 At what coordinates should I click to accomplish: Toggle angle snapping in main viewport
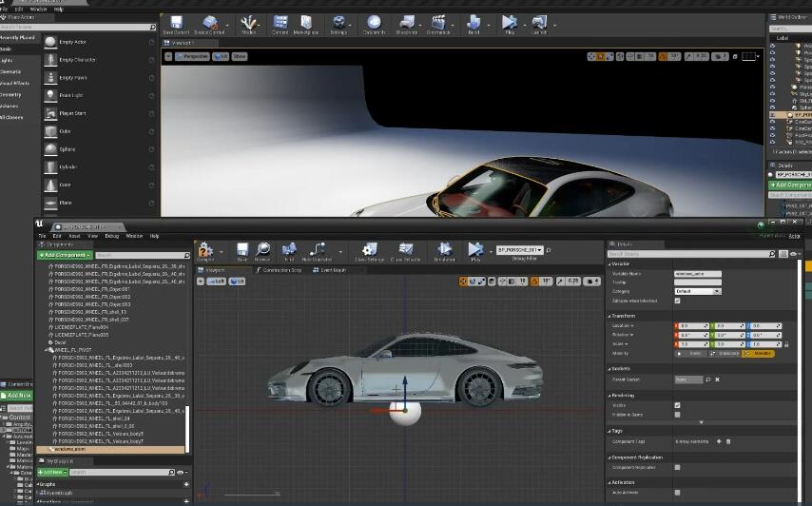[663, 56]
